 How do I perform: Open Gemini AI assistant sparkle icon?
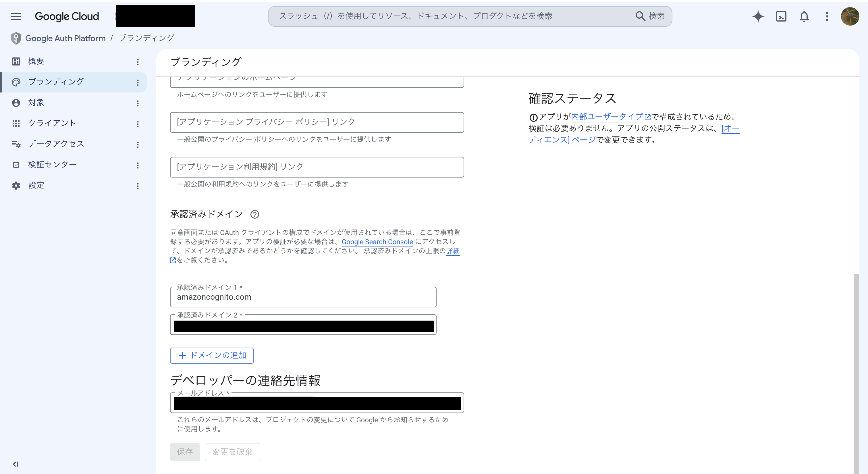tap(758, 16)
